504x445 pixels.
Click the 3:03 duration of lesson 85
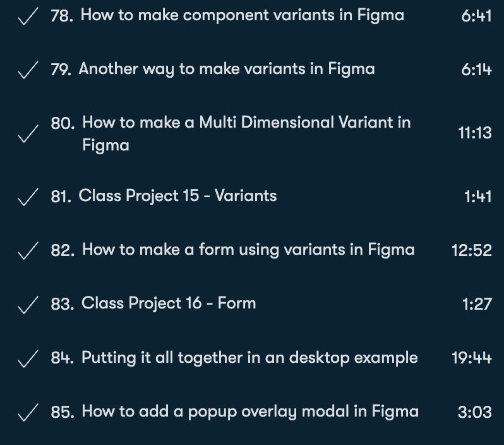click(474, 413)
